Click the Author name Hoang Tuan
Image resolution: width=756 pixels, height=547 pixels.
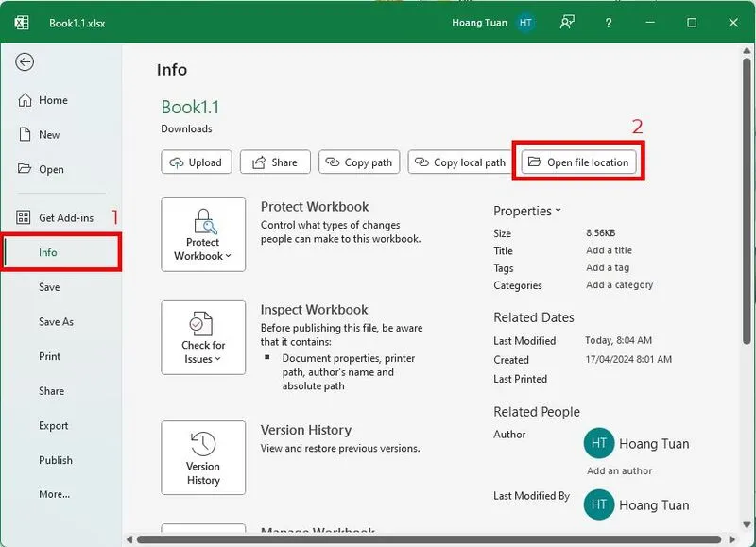click(x=654, y=444)
